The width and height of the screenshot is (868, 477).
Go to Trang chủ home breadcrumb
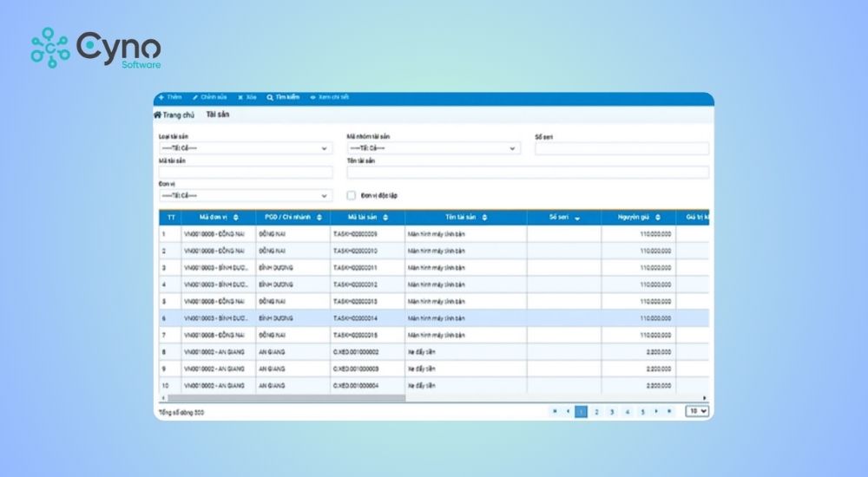174,115
